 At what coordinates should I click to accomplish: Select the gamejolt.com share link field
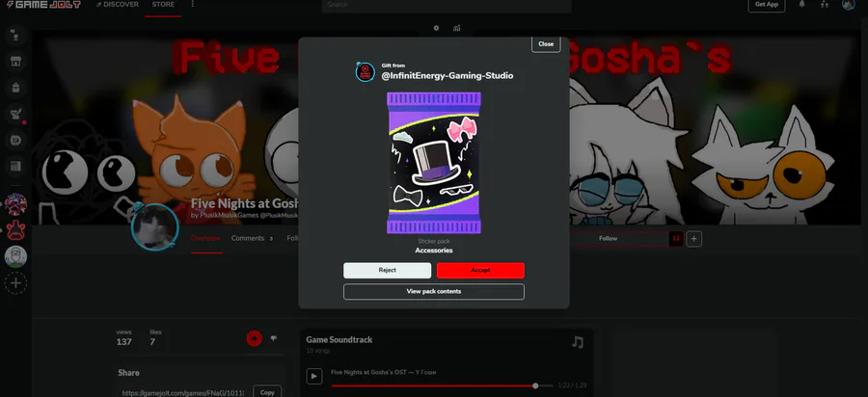(x=185, y=392)
